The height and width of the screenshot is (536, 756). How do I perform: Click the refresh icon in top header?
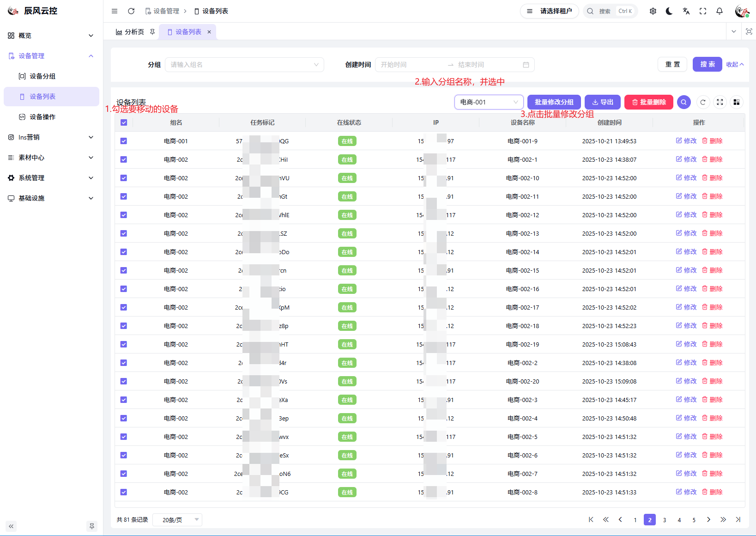pyautogui.click(x=131, y=11)
